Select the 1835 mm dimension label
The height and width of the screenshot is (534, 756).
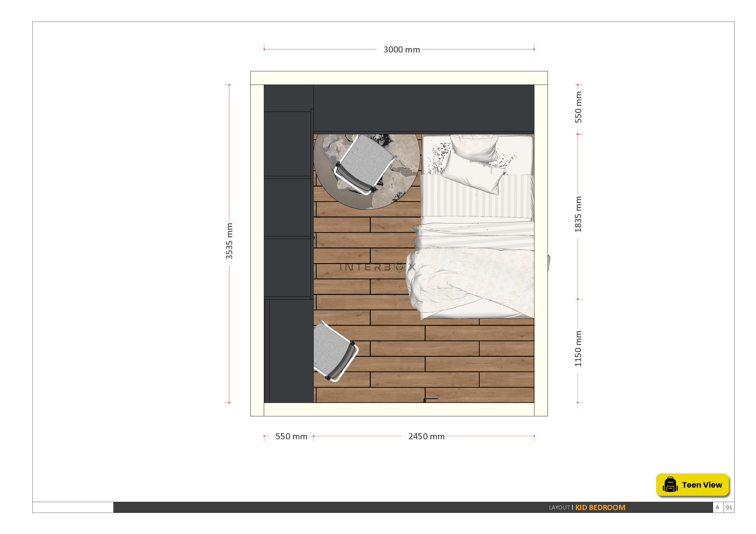click(x=578, y=214)
